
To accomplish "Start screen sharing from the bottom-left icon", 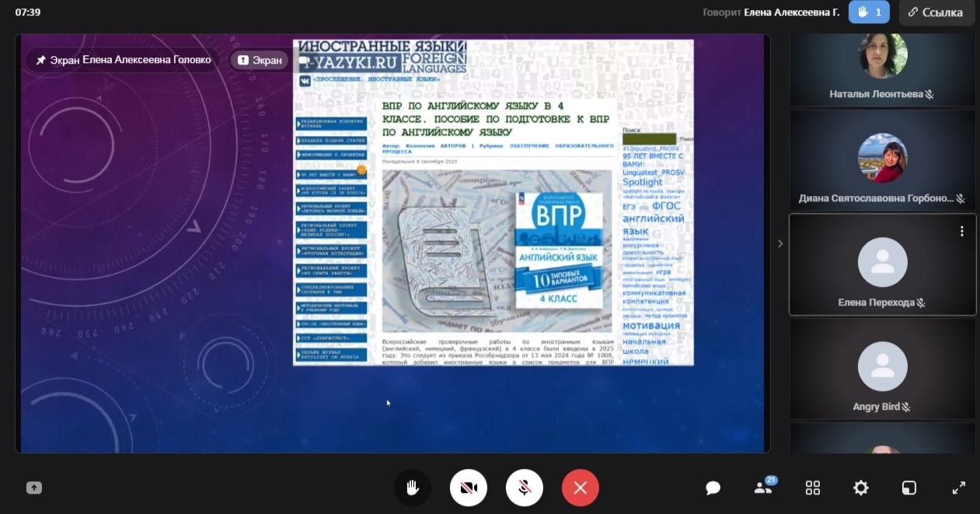I will [x=33, y=488].
